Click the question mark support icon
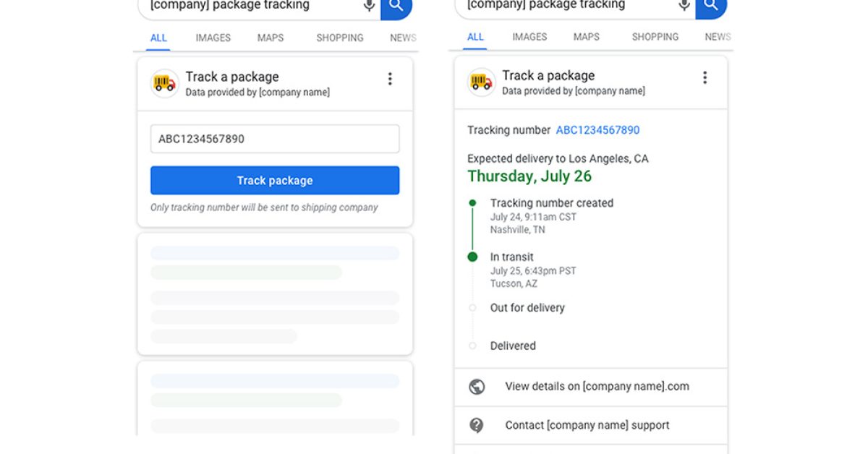 pos(477,425)
